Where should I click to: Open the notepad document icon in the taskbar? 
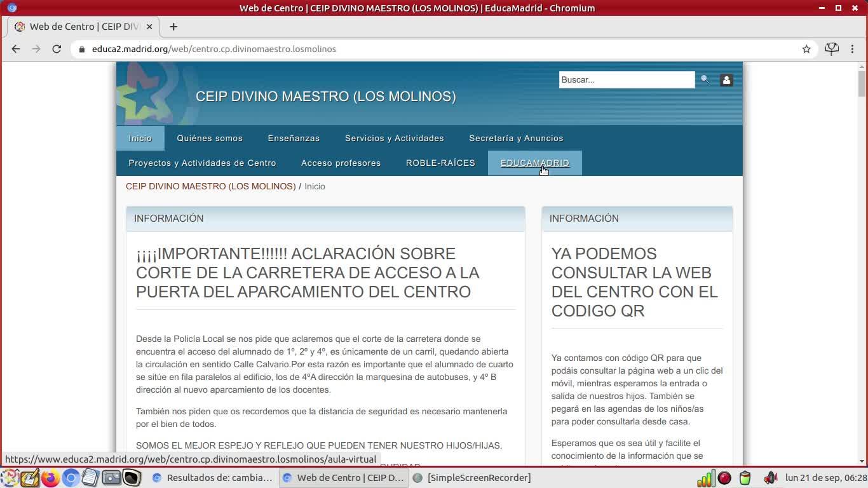click(91, 478)
